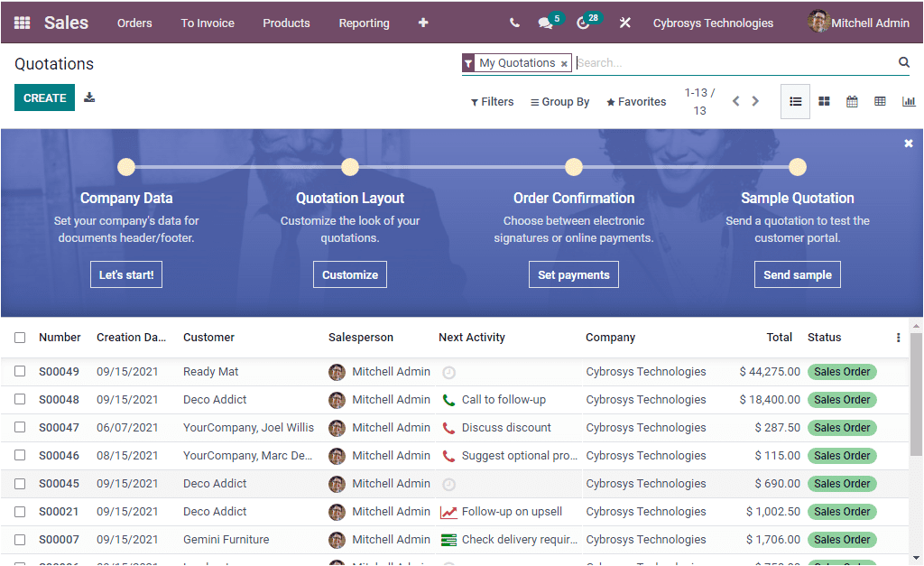The height and width of the screenshot is (566, 924).
Task: Switch to Kanban view
Action: [x=824, y=101]
